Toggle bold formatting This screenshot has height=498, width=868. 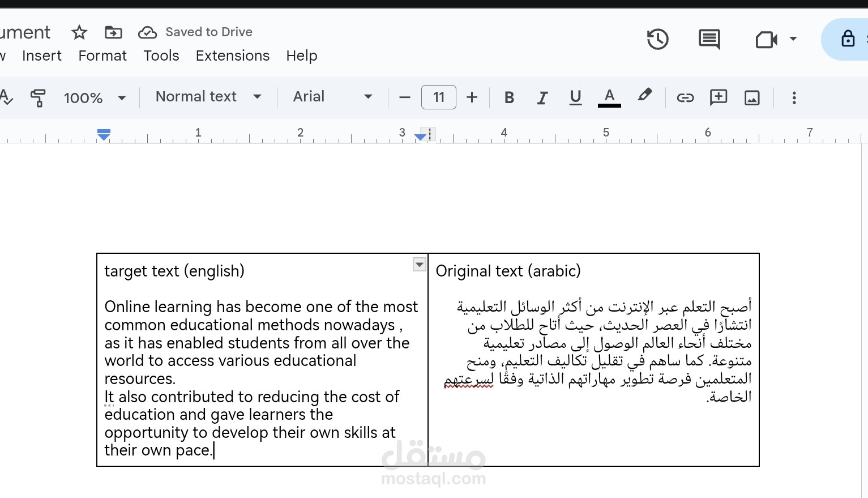click(x=508, y=97)
